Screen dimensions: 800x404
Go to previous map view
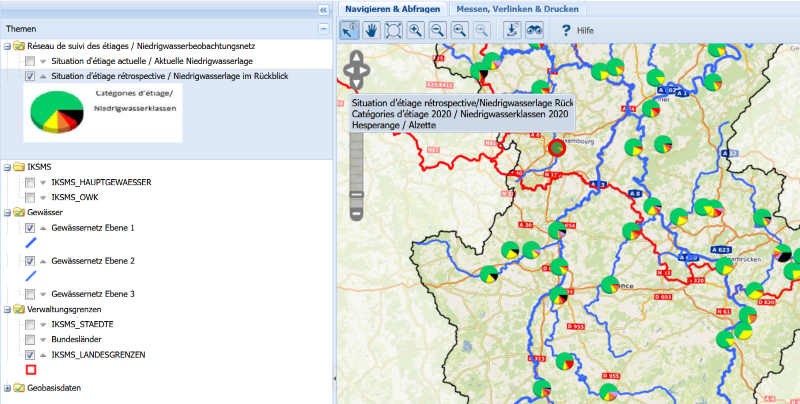click(x=460, y=30)
